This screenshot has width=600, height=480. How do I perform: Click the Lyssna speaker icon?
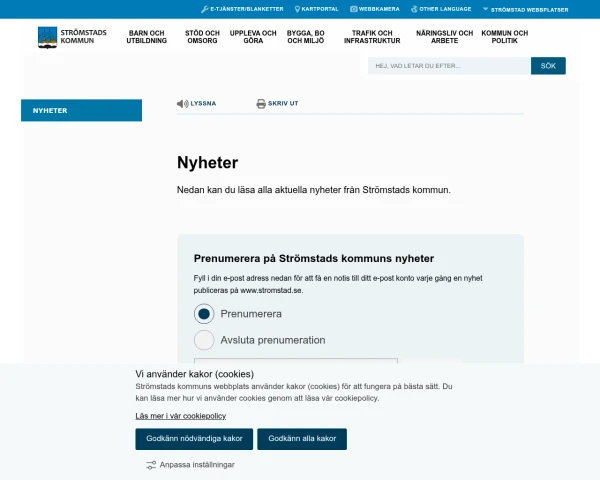coord(183,103)
